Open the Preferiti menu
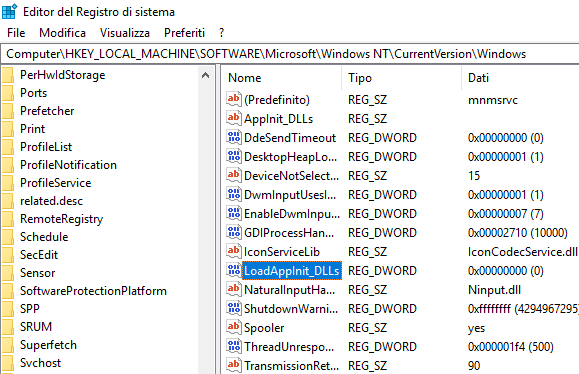Viewport: 579px width, 374px height. (184, 33)
